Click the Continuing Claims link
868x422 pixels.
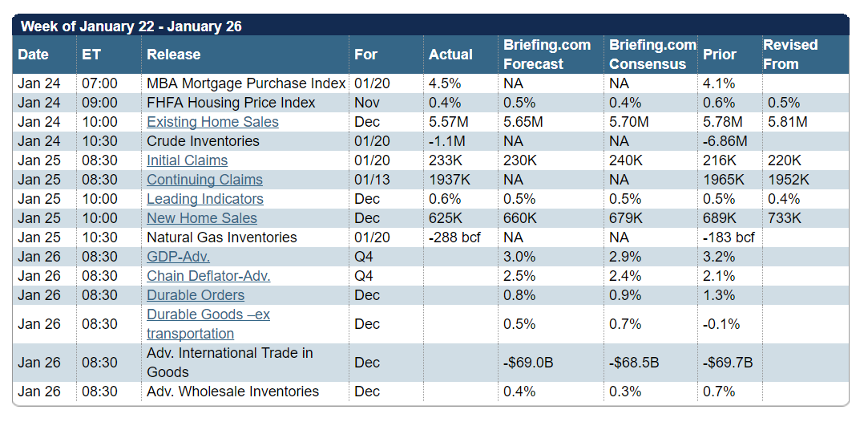[x=205, y=180]
